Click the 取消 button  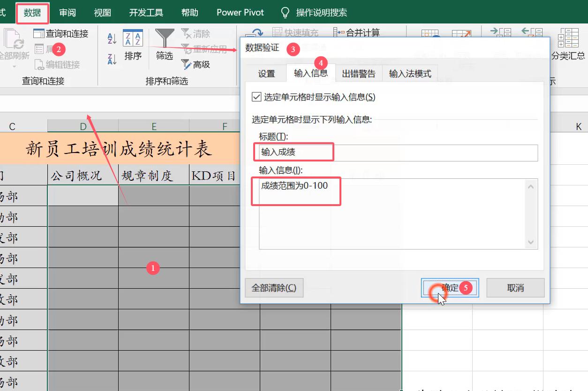click(515, 288)
